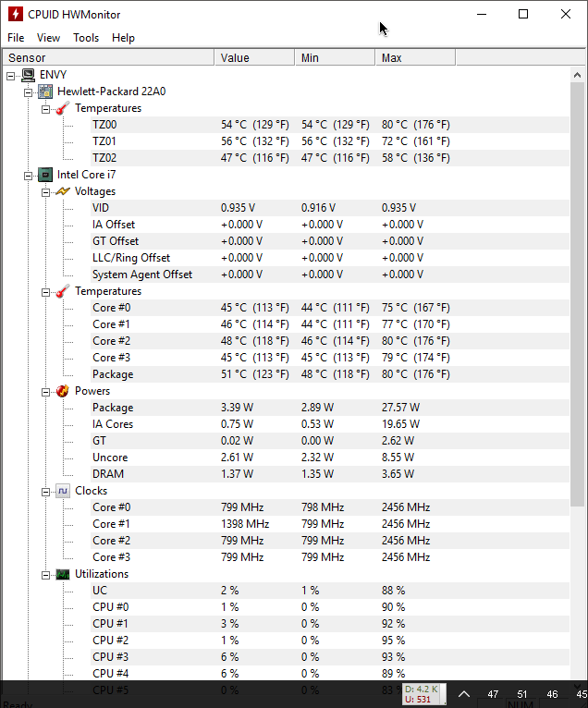
Task: Select the CPU #0 utilization row
Action: [330, 607]
